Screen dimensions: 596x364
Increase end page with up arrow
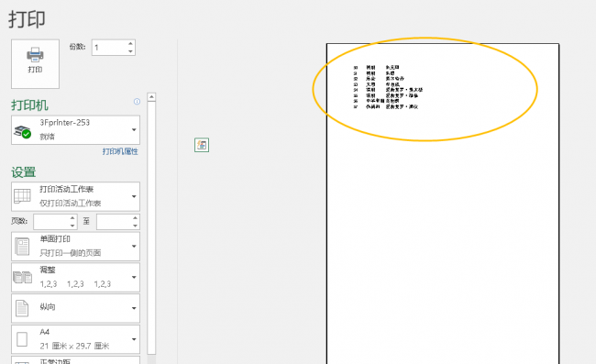click(x=136, y=218)
